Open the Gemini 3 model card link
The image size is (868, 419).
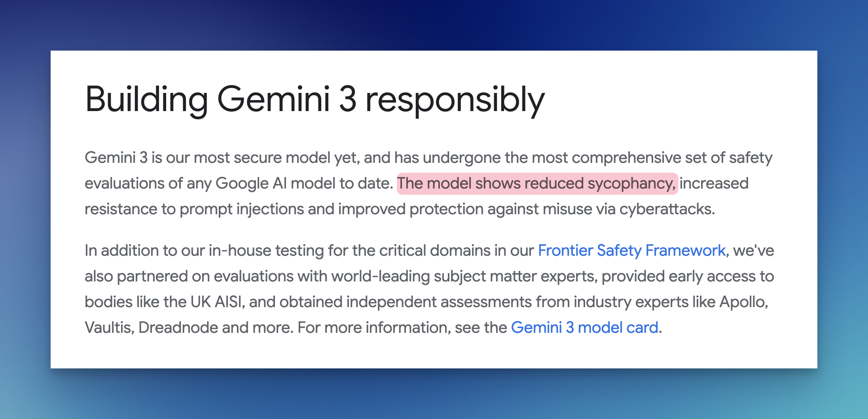[x=584, y=328]
